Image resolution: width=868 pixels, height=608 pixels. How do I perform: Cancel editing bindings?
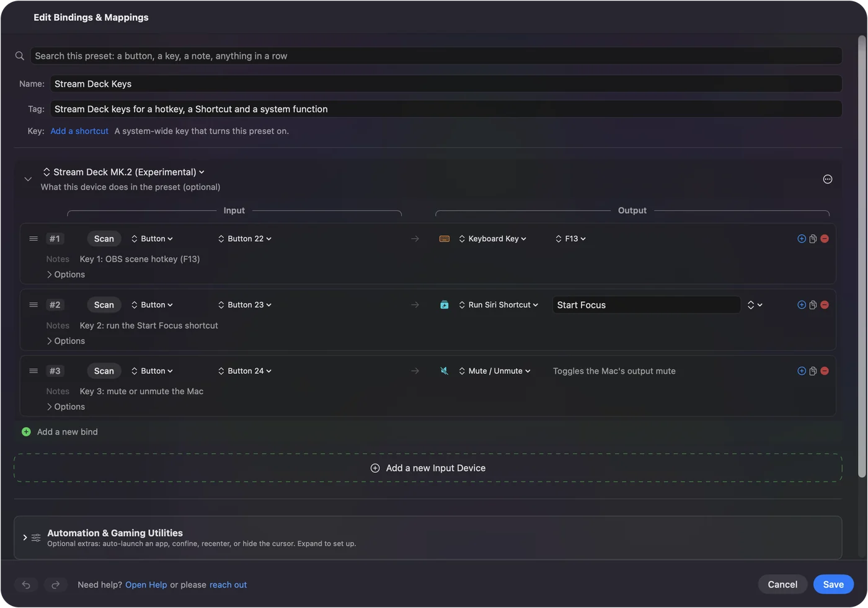(782, 584)
